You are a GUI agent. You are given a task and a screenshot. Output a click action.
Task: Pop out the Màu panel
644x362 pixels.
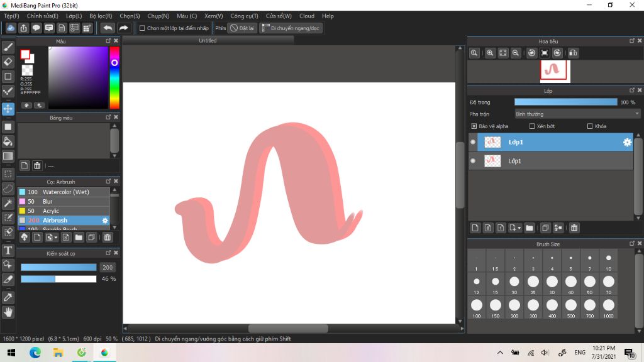pyautogui.click(x=108, y=41)
